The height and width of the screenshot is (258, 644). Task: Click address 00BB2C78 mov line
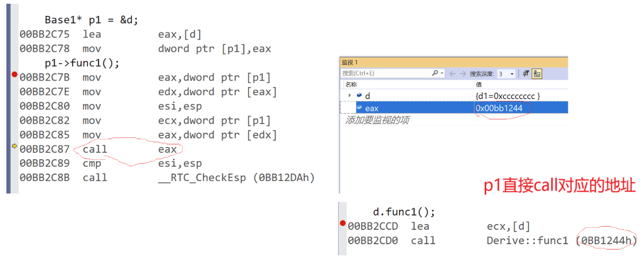(145, 49)
